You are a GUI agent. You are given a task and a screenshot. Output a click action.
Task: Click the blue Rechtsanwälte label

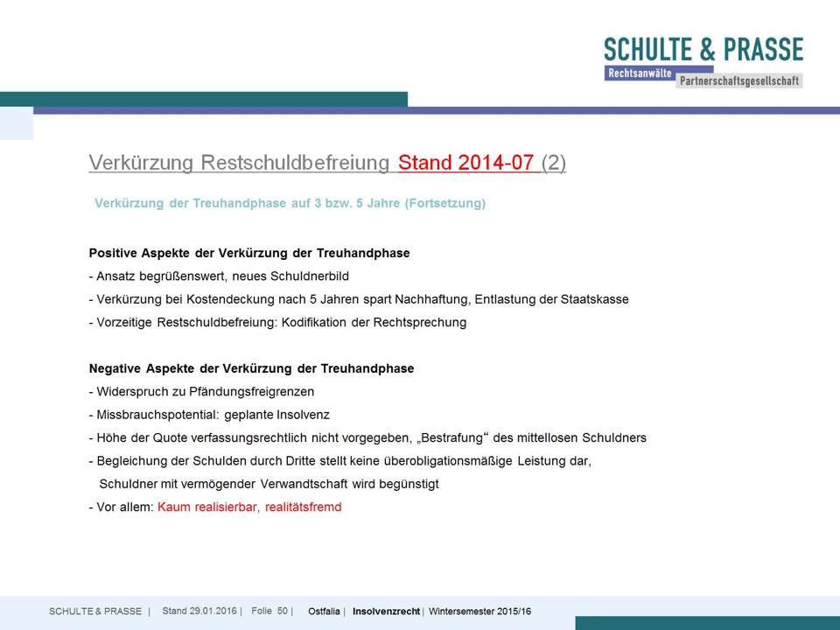click(x=639, y=73)
